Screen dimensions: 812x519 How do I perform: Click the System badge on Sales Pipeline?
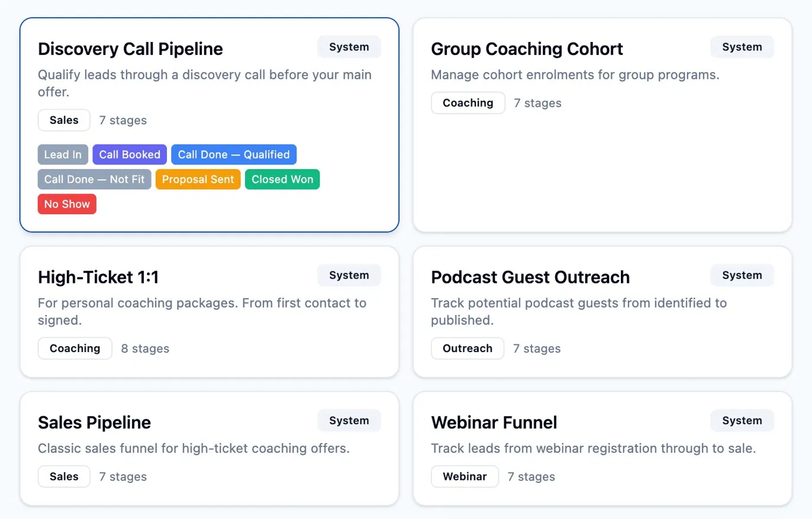[x=349, y=421]
